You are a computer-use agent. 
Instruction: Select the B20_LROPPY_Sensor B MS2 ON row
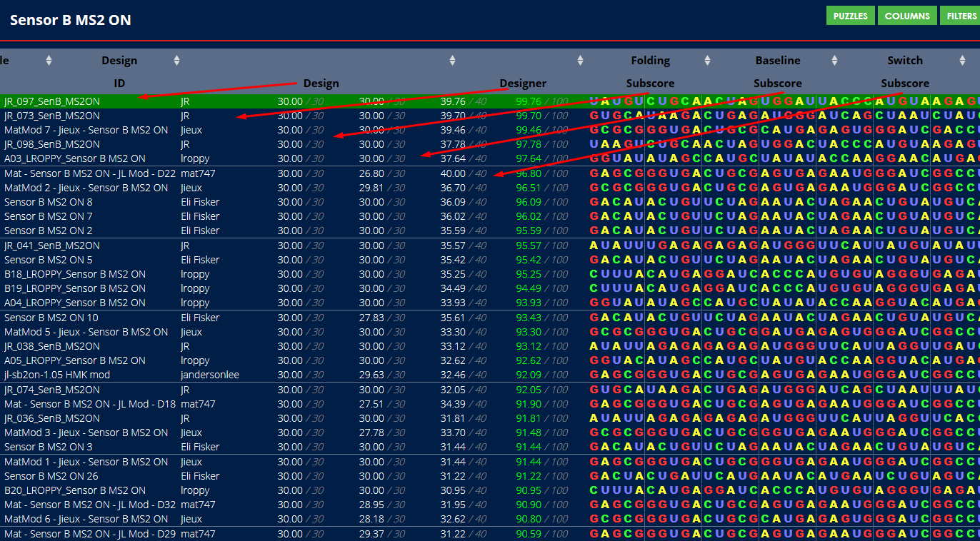[74, 490]
